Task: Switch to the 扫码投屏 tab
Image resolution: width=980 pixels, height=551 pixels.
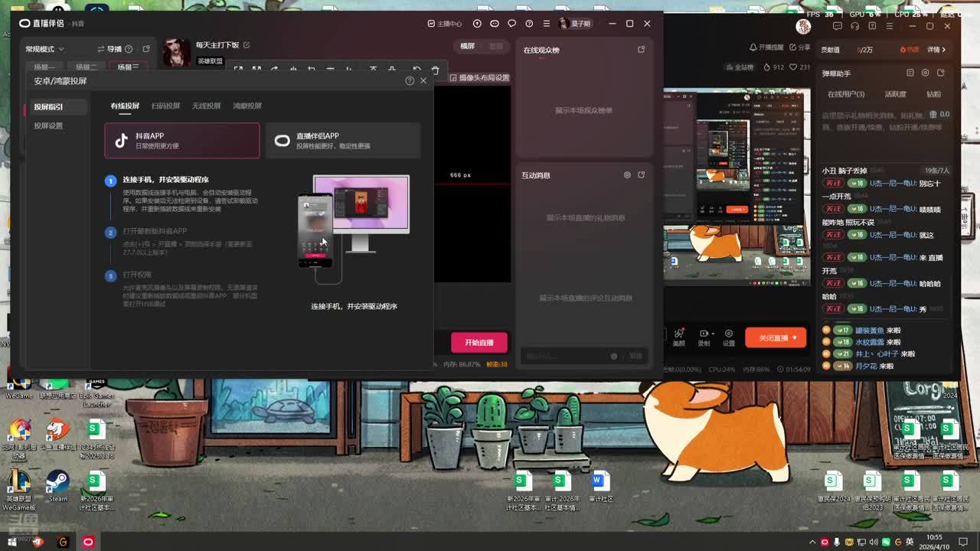Action: (x=165, y=106)
